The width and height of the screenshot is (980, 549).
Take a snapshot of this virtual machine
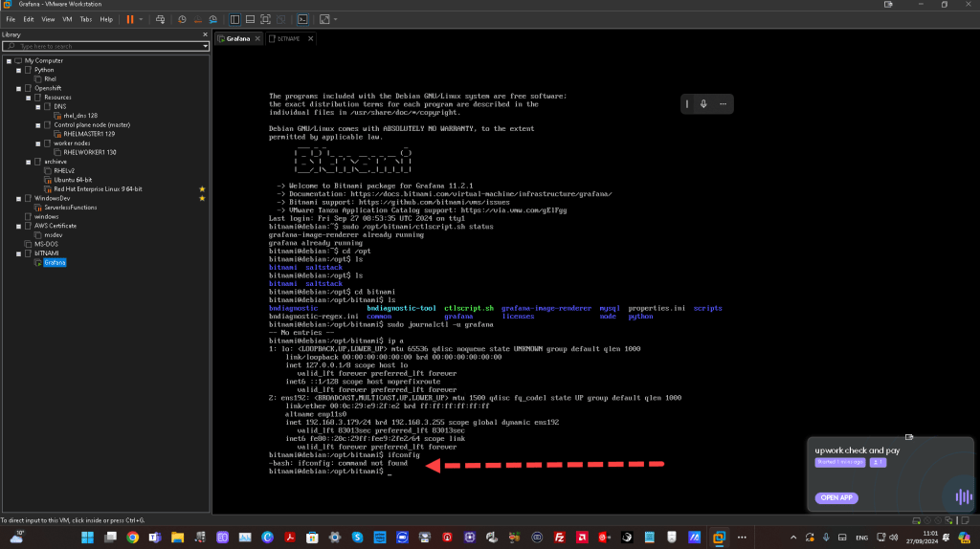click(182, 19)
